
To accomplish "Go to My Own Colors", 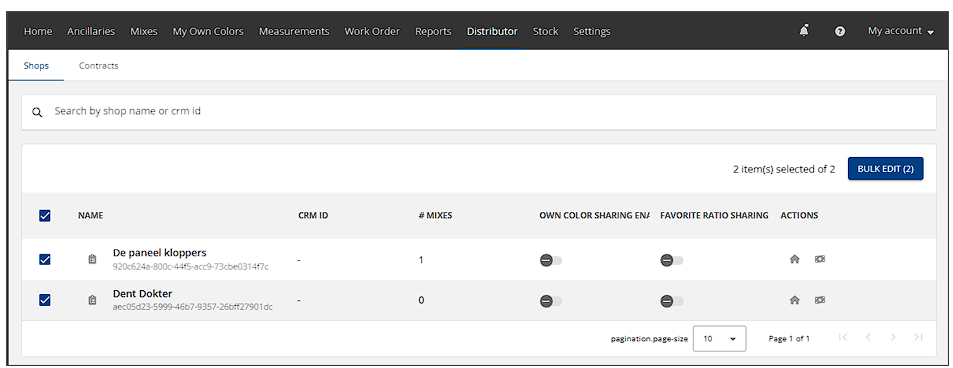I will [x=208, y=31].
